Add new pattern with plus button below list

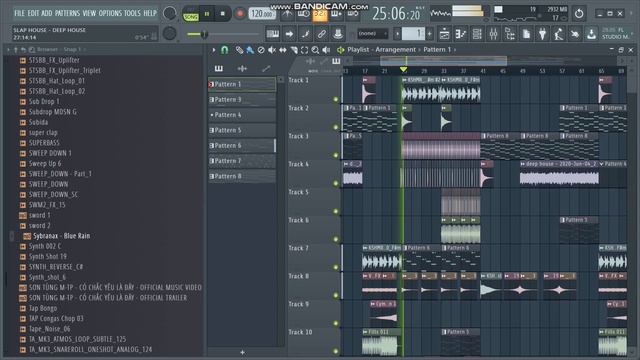click(242, 352)
